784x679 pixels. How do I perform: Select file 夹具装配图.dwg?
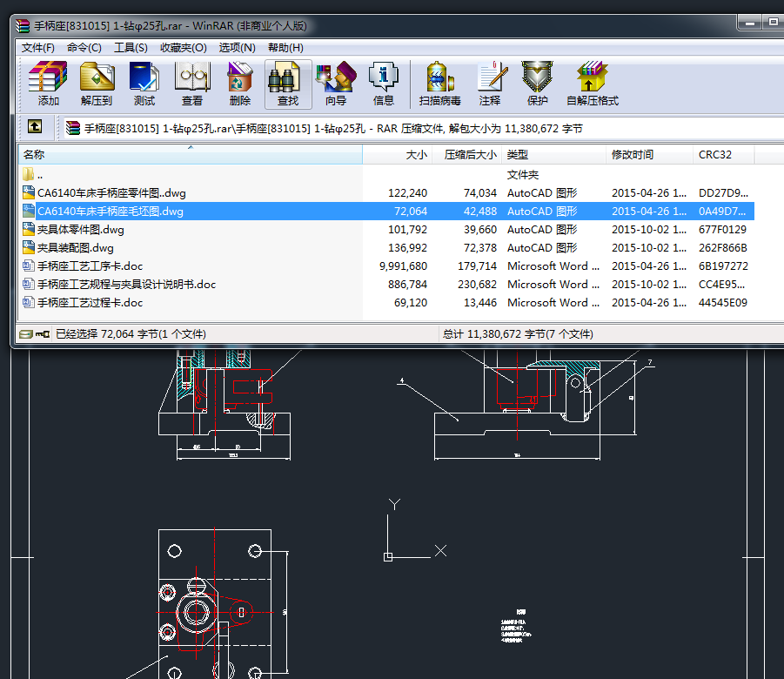click(x=76, y=248)
